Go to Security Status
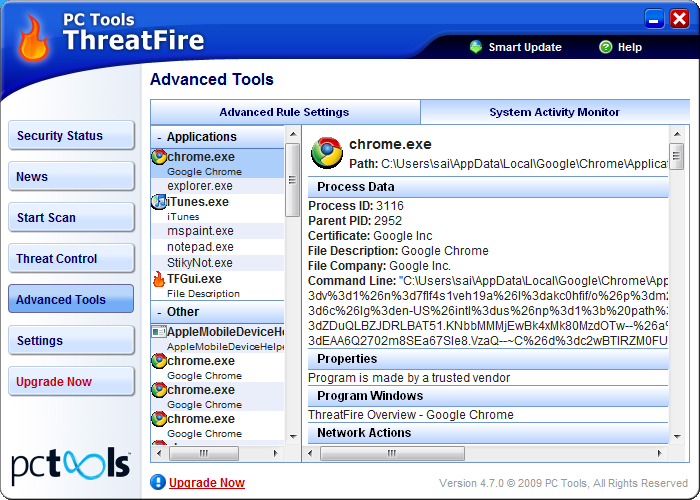 tap(71, 135)
